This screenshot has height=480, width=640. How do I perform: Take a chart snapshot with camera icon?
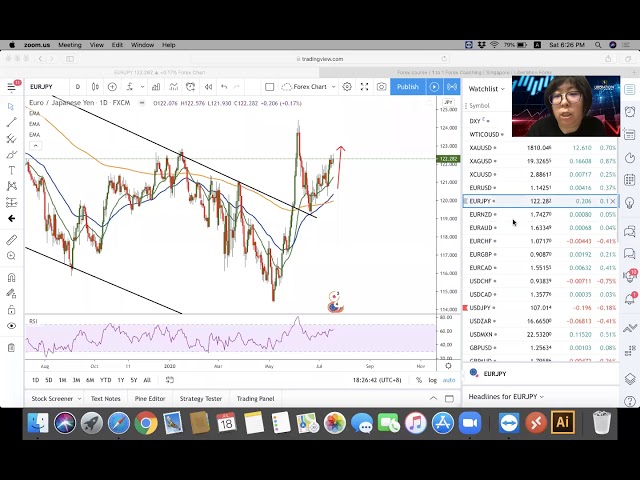[381, 87]
